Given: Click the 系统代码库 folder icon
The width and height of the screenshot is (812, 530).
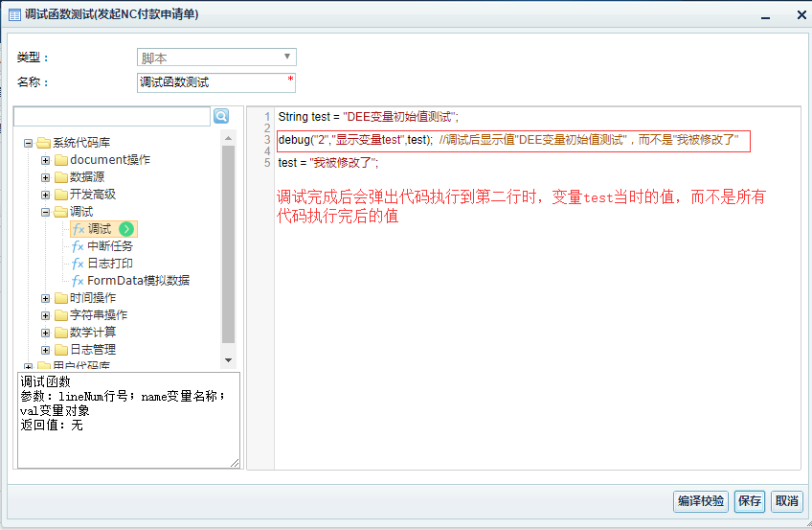Looking at the screenshot, I should pos(43,143).
